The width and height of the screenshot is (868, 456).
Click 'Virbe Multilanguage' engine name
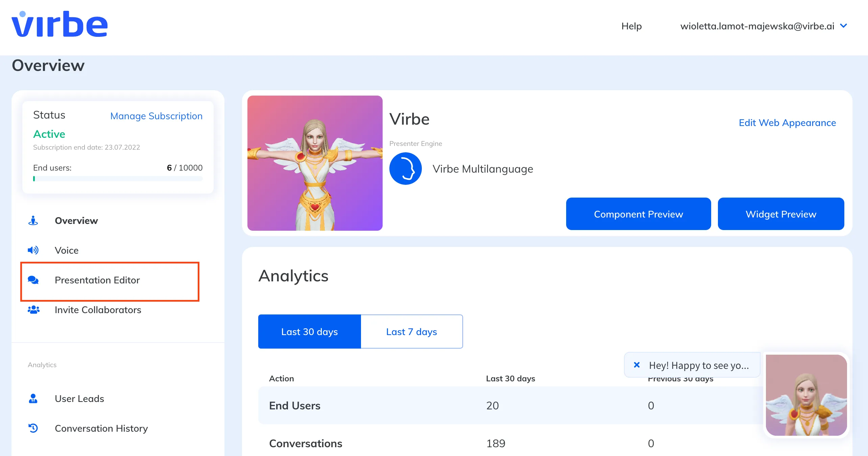(x=483, y=169)
